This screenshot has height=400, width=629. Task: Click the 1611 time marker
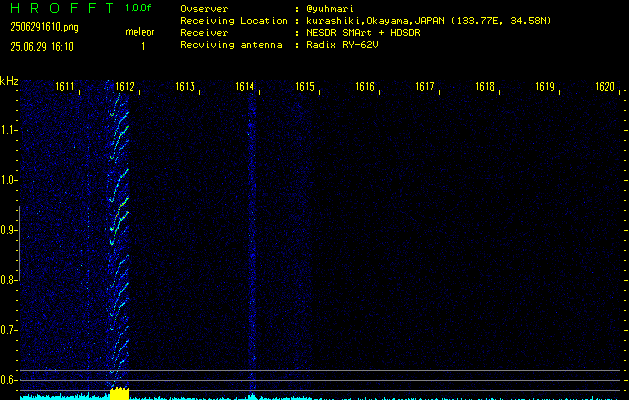pyautogui.click(x=65, y=87)
